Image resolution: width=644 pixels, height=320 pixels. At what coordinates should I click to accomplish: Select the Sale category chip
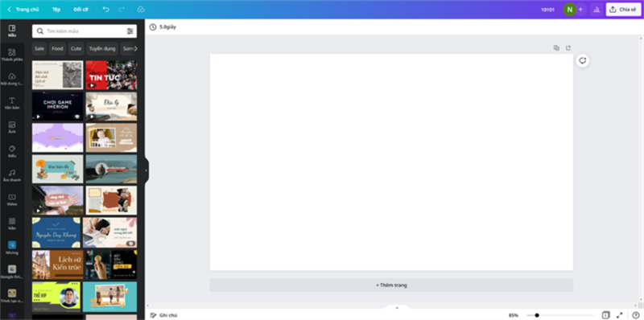[x=39, y=48]
